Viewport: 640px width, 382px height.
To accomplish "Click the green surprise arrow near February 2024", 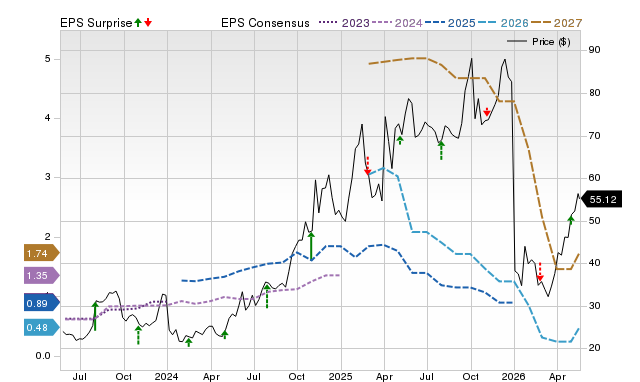I will [x=189, y=342].
